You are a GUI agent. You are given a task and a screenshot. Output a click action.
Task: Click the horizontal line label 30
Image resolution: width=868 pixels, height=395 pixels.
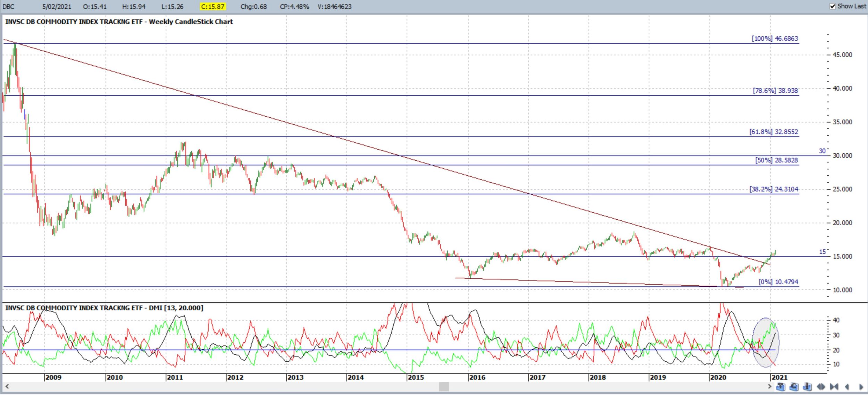pos(822,151)
